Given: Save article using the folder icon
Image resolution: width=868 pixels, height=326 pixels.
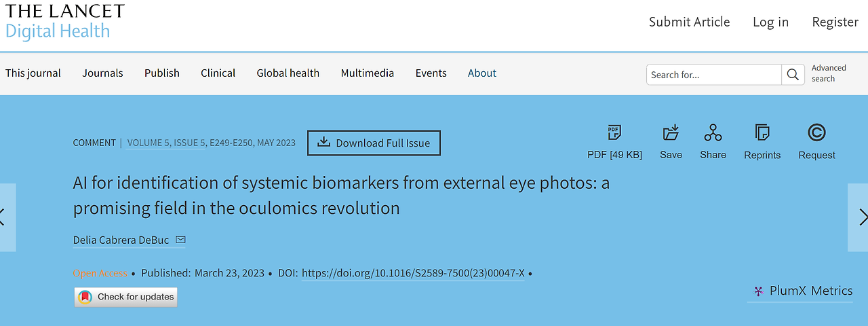Looking at the screenshot, I should click(671, 133).
